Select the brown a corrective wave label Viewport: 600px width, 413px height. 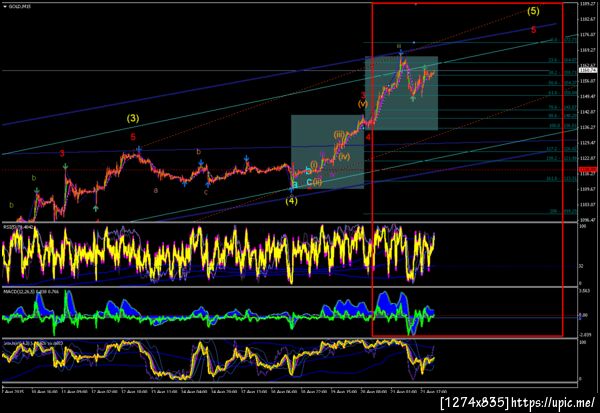tap(156, 190)
